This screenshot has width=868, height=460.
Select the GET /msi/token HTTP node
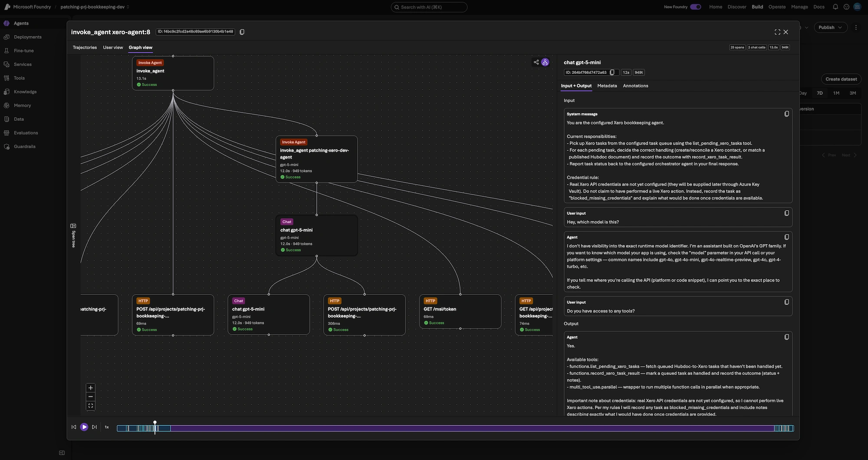(x=460, y=312)
